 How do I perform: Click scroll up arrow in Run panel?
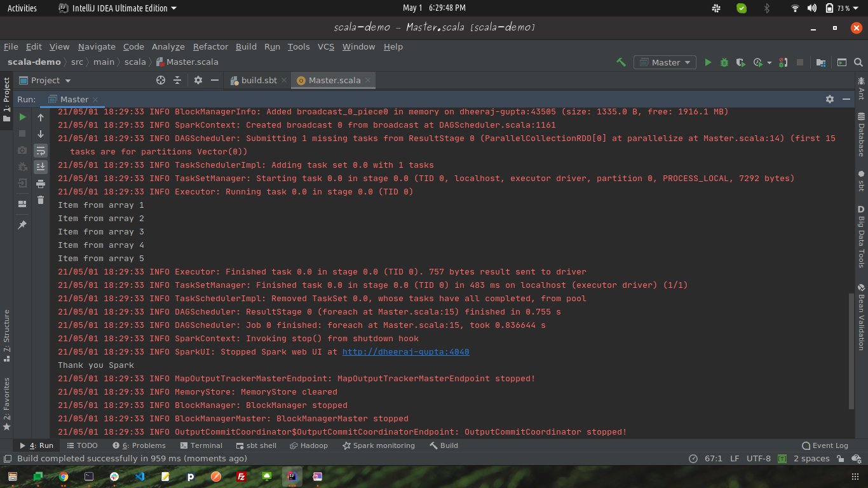[x=41, y=117]
